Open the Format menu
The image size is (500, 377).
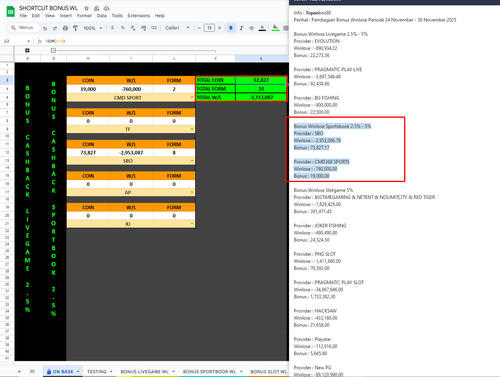84,16
